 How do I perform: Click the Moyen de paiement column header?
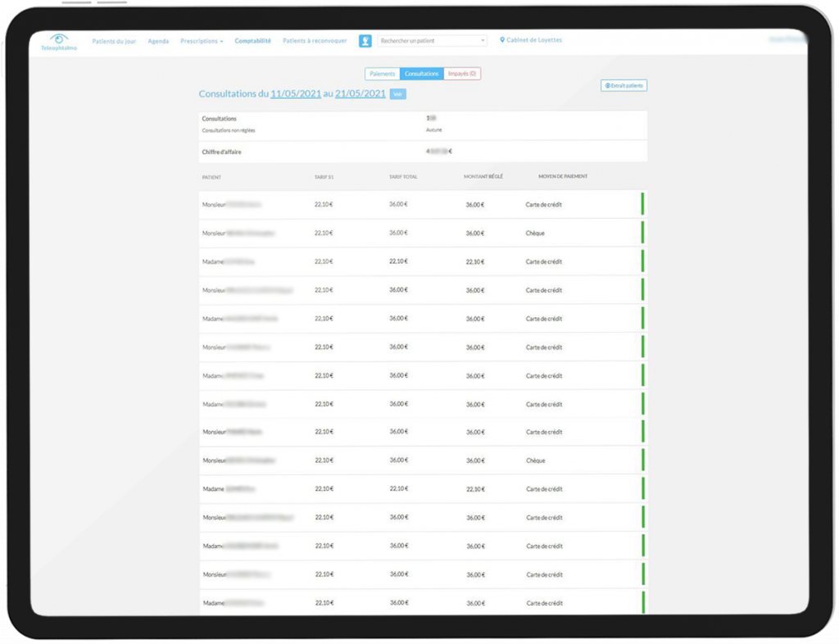562,176
